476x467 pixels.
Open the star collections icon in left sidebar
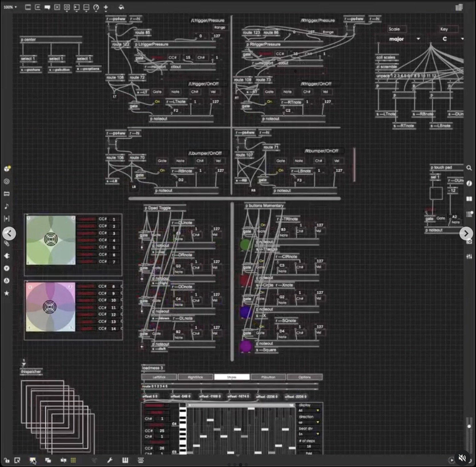point(7,293)
